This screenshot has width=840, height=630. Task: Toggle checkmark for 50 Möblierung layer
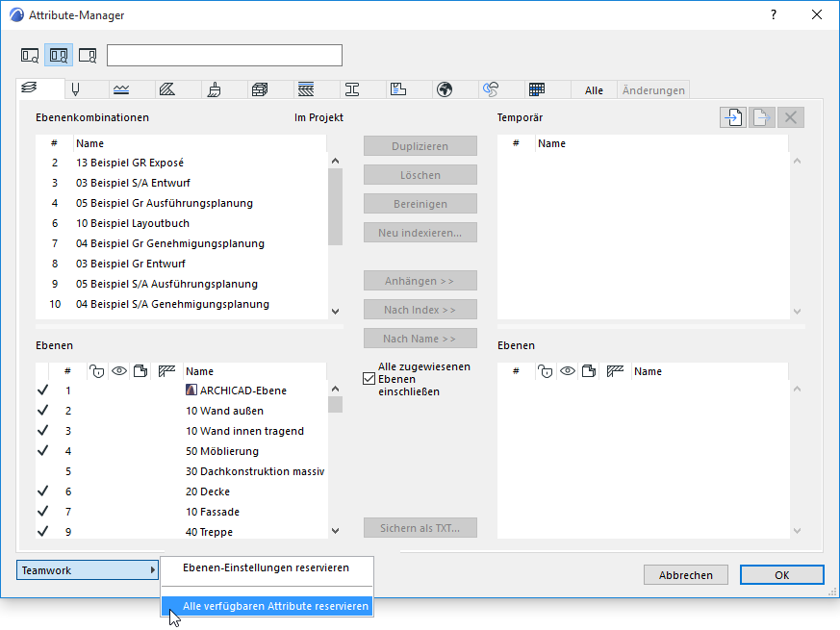(x=43, y=451)
